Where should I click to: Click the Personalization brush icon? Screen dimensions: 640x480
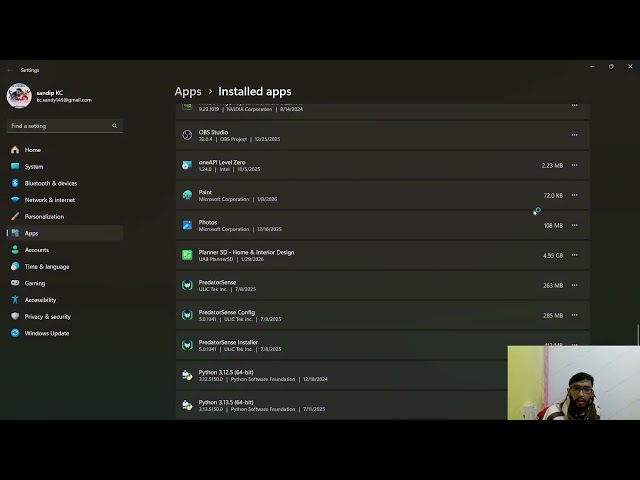point(15,216)
